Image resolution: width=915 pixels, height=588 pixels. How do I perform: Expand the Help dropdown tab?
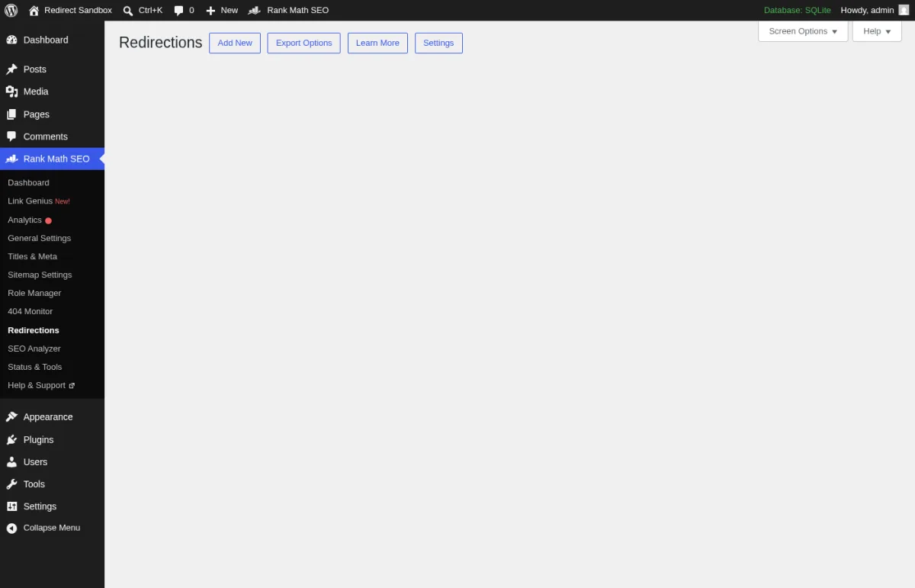877,31
